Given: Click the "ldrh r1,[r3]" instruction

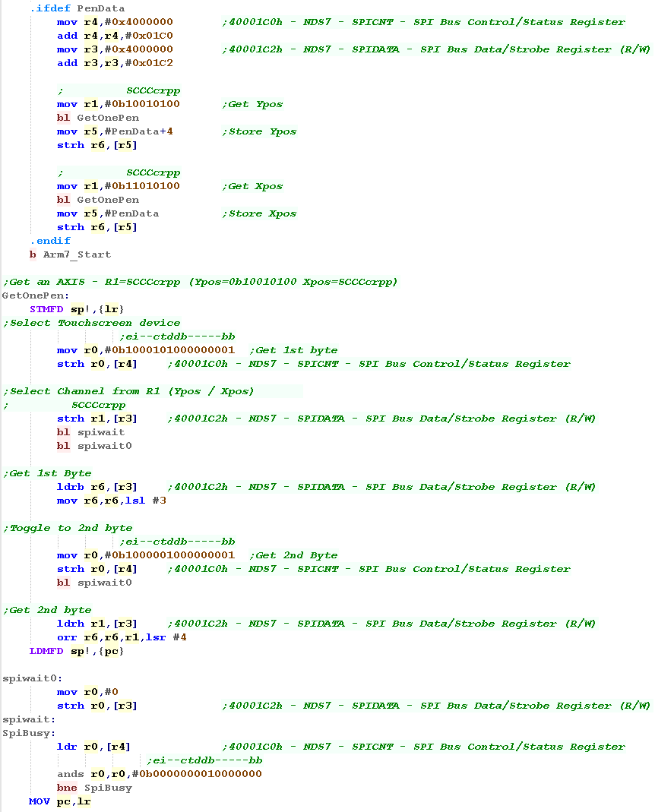Looking at the screenshot, I should [x=97, y=624].
